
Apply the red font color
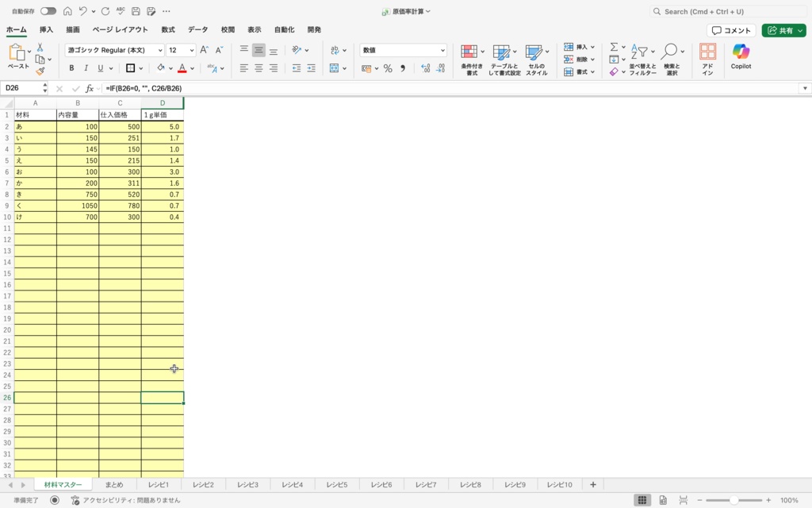coord(182,68)
